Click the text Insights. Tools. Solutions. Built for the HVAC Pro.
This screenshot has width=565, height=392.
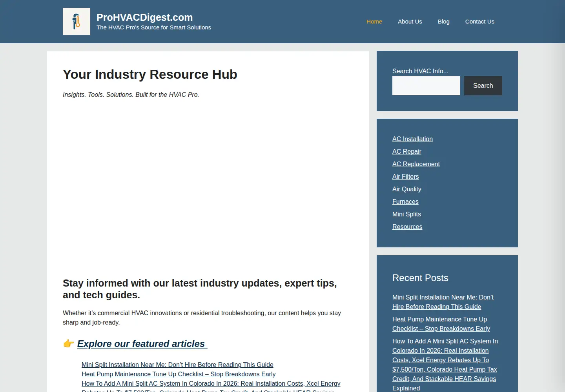(x=131, y=95)
